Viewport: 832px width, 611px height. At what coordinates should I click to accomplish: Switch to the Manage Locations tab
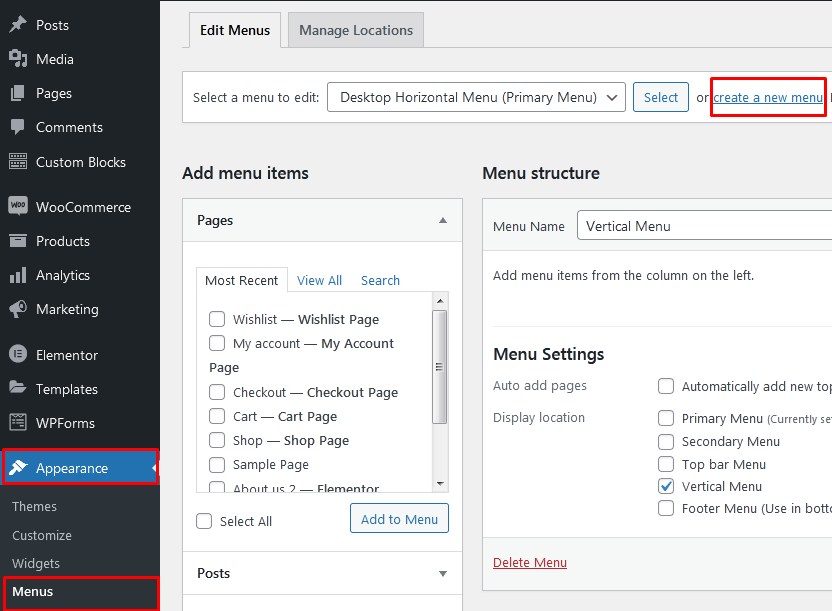point(356,30)
